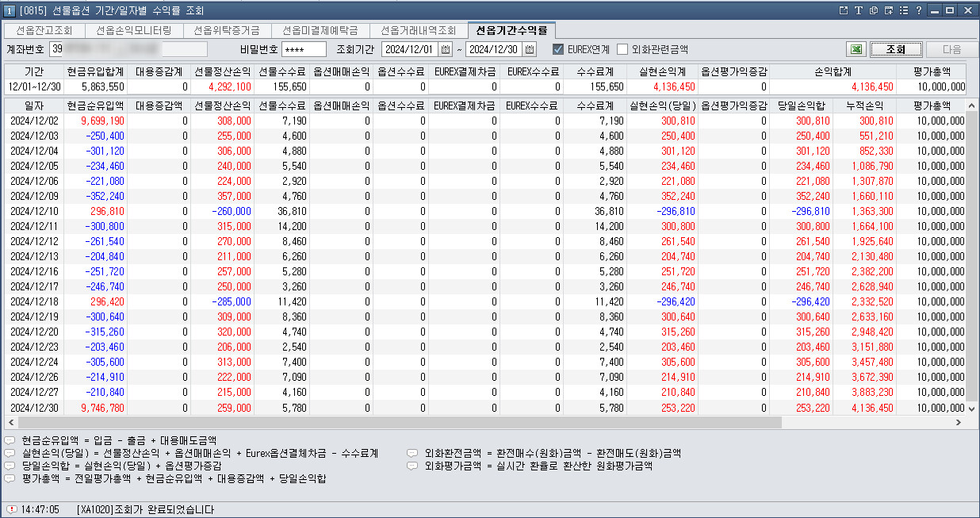Click the 14:47:05 status bar time
Viewport: 980px width, 518px height.
40,510
